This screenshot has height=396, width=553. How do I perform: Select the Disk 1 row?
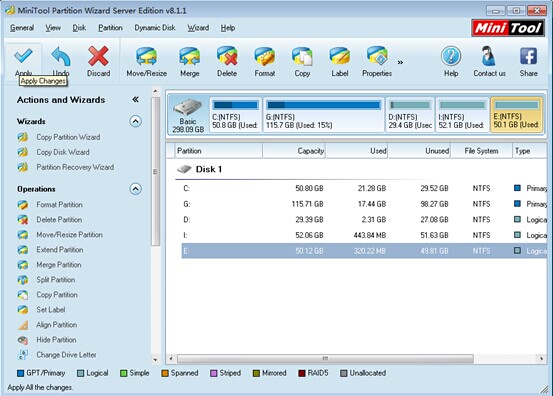[361, 169]
